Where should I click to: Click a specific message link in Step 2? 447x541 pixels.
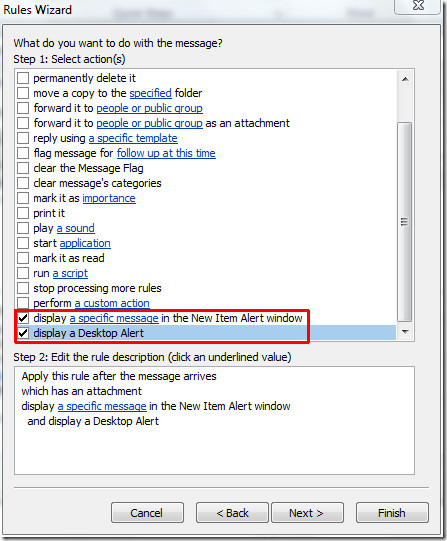(102, 406)
